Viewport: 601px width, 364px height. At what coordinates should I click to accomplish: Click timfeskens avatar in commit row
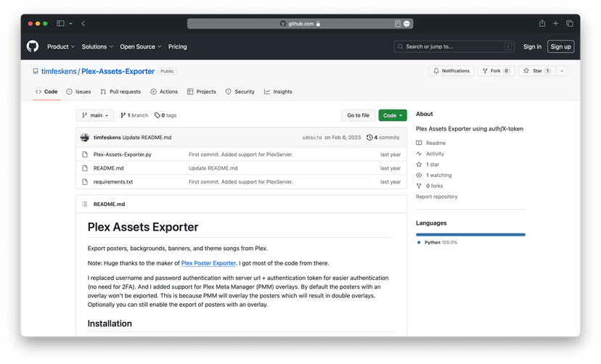click(85, 138)
